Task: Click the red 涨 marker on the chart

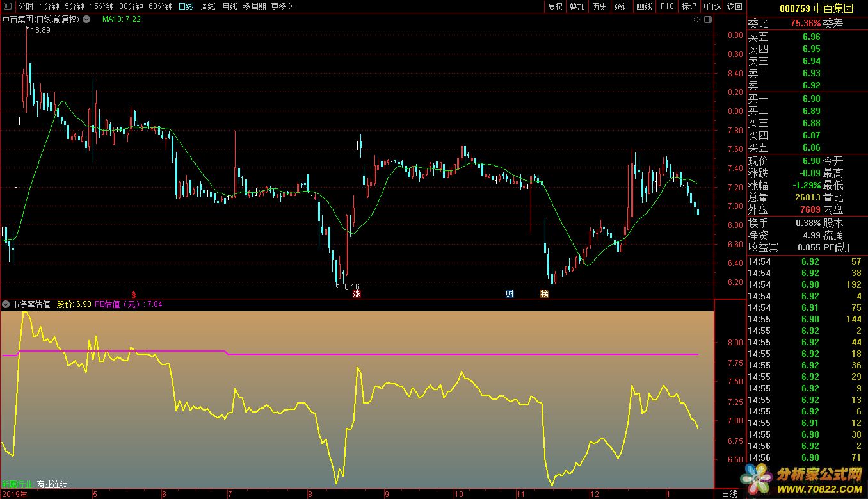Action: point(357,294)
